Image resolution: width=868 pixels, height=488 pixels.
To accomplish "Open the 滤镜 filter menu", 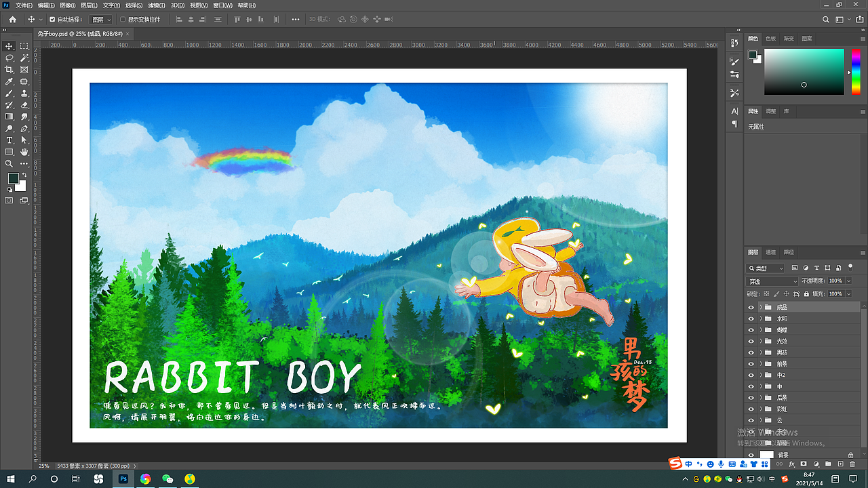I will point(155,5).
